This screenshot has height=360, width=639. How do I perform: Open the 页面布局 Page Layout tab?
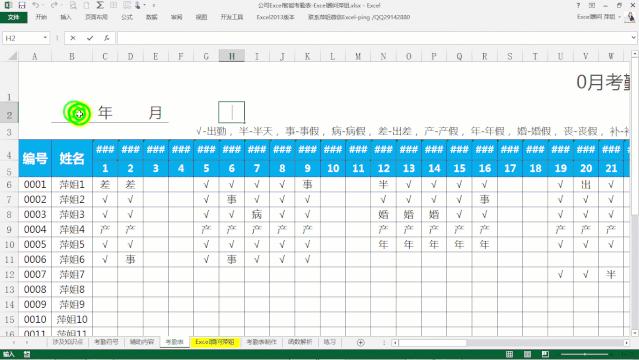pos(96,17)
